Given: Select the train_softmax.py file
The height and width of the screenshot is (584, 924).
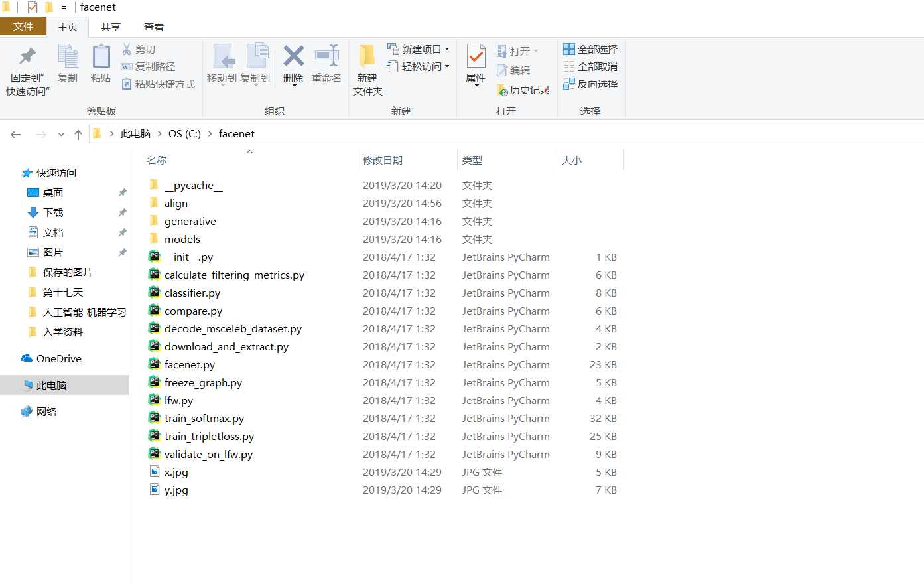Looking at the screenshot, I should pos(204,418).
